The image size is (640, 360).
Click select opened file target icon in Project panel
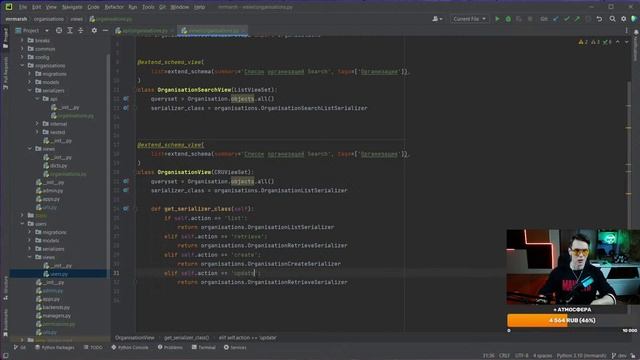(59, 31)
